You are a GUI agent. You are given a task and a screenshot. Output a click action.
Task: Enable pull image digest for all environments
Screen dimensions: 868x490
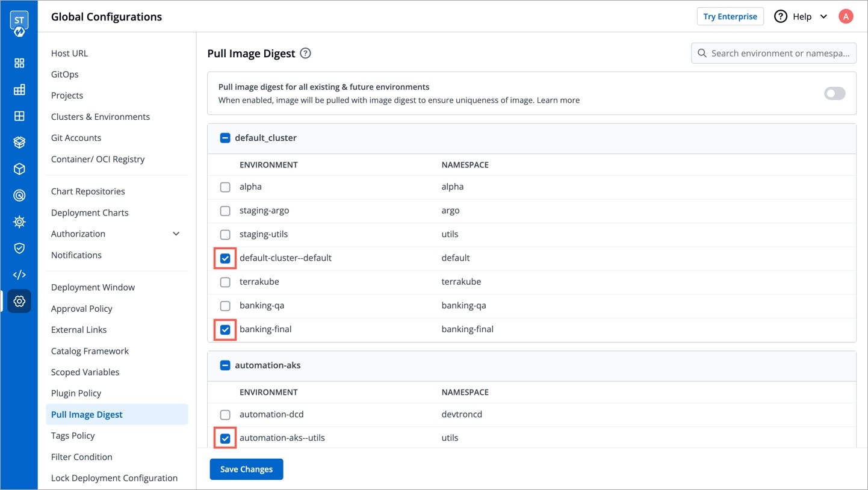pyautogui.click(x=834, y=93)
